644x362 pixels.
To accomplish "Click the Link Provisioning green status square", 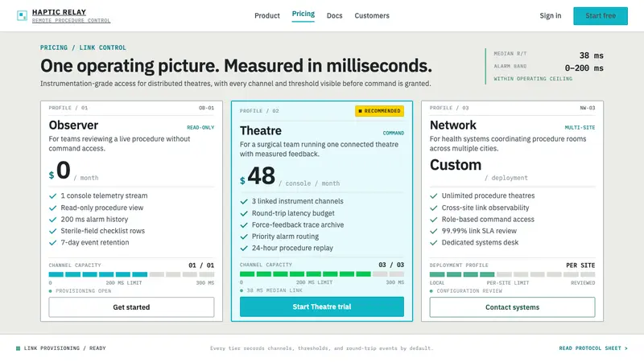I will (18, 348).
